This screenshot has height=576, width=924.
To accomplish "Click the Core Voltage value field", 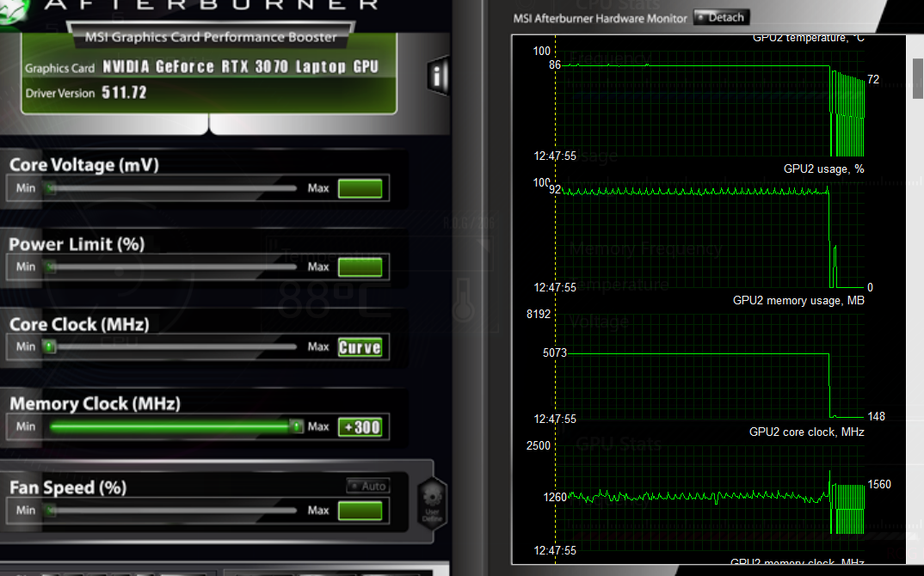I will tap(360, 188).
